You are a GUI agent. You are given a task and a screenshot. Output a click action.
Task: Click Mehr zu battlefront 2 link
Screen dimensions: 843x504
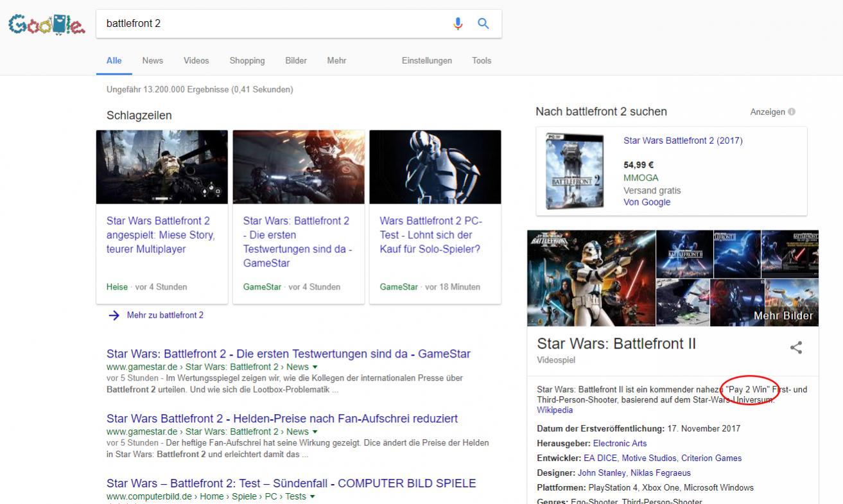pyautogui.click(x=165, y=315)
